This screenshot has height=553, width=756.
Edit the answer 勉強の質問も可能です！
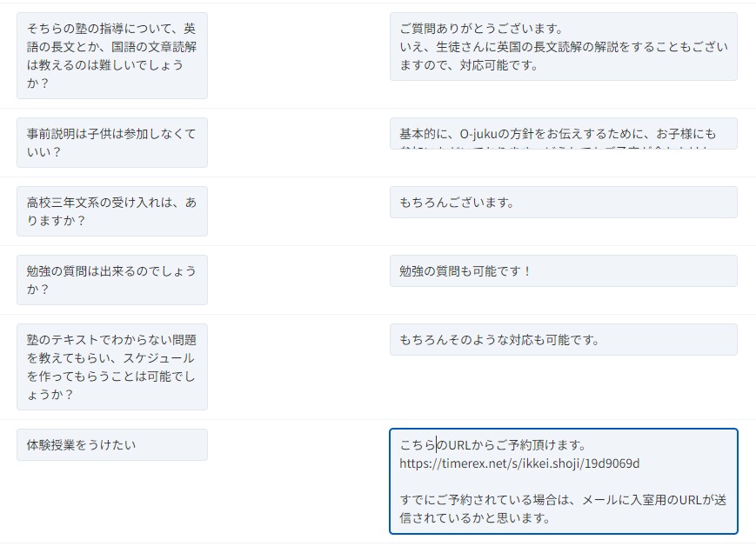click(x=563, y=271)
